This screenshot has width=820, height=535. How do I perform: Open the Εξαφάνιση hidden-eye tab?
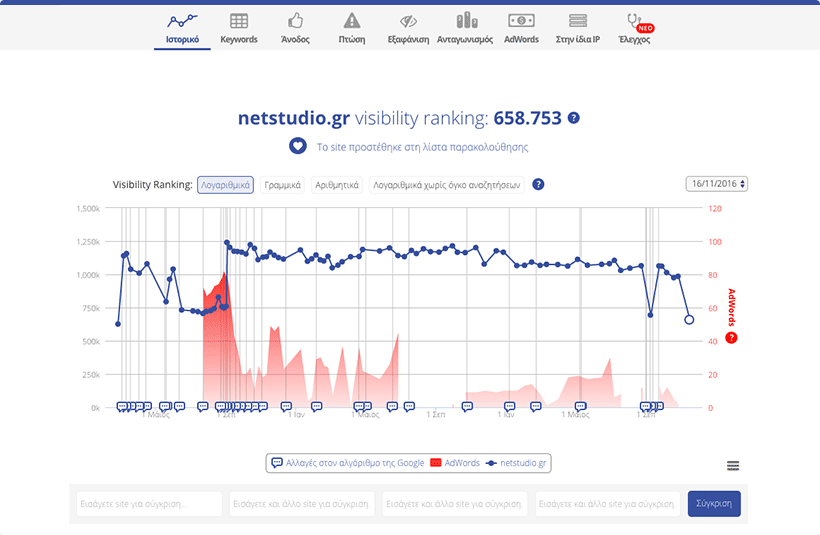tap(408, 29)
